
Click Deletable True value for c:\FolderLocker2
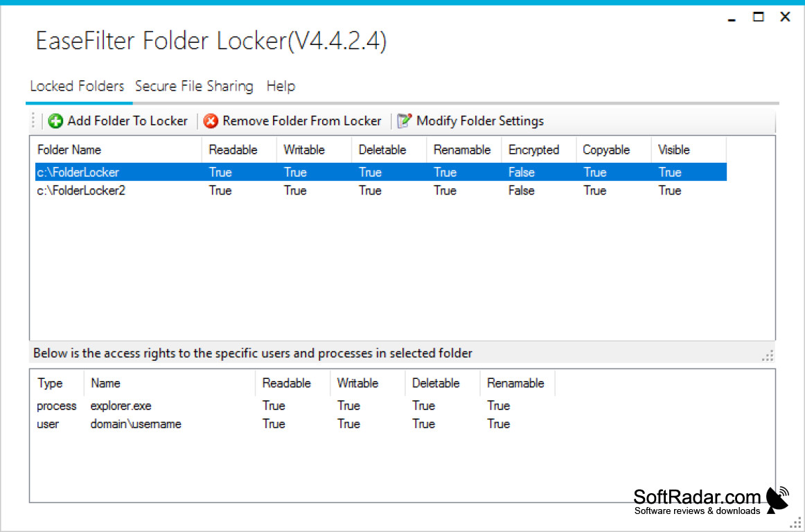[370, 190]
